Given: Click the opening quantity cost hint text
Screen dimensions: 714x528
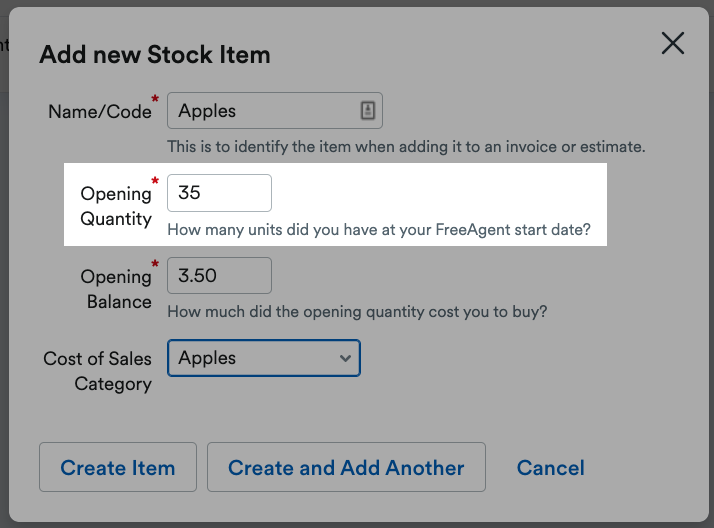Looking at the screenshot, I should pos(357,312).
